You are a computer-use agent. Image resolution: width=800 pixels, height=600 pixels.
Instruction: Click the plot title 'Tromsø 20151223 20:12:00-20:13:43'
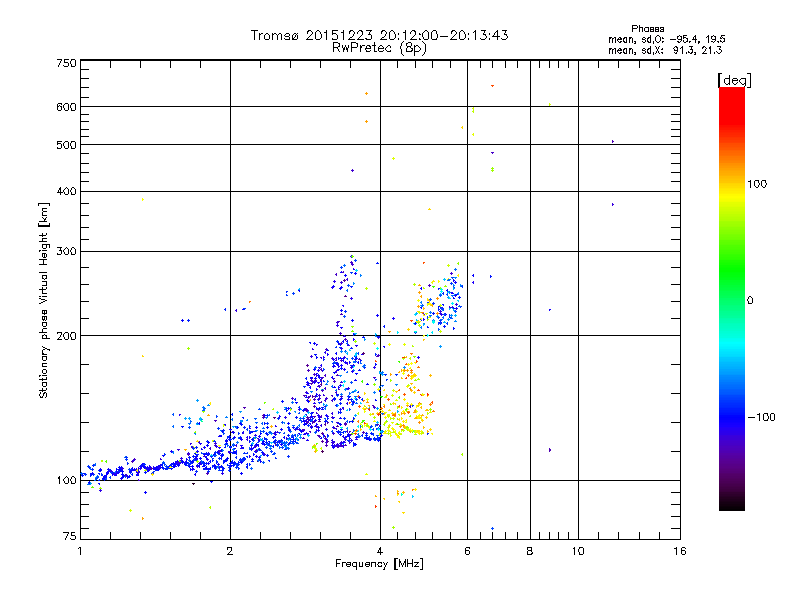(x=379, y=35)
